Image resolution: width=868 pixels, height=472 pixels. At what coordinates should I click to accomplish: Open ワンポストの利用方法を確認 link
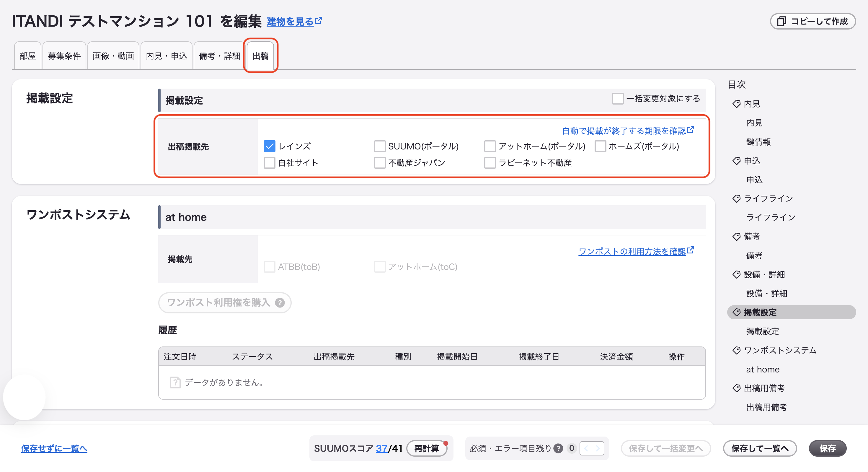pos(632,252)
